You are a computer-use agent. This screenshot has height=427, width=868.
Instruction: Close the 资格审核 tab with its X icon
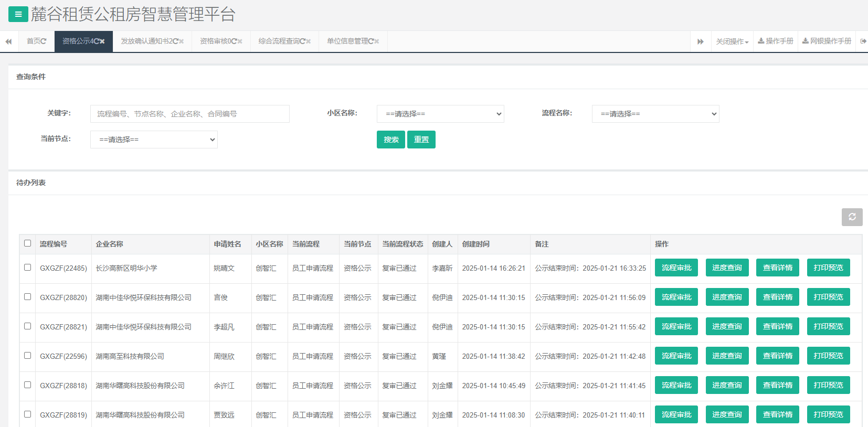(x=240, y=41)
